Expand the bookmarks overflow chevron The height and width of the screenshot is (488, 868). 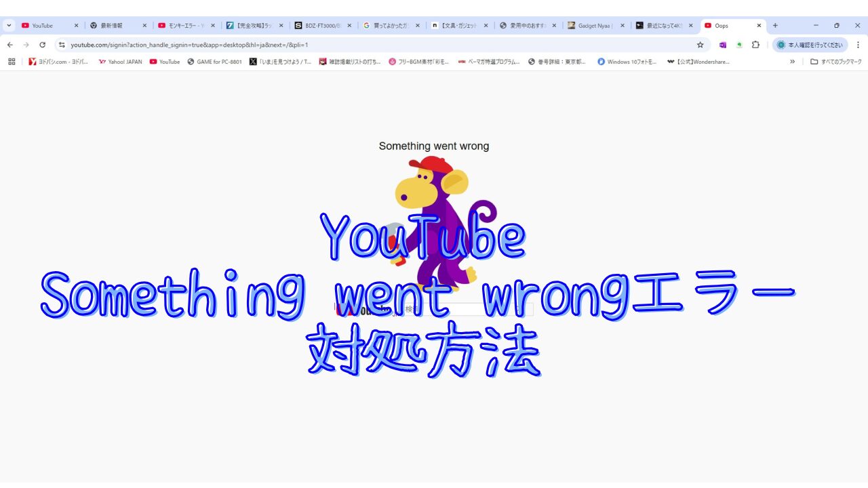[x=792, y=62]
